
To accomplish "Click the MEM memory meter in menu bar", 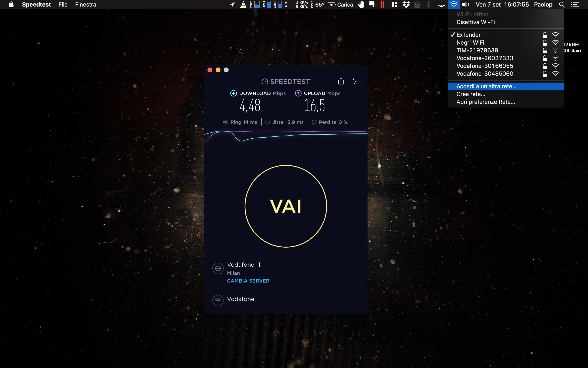I will [x=267, y=4].
